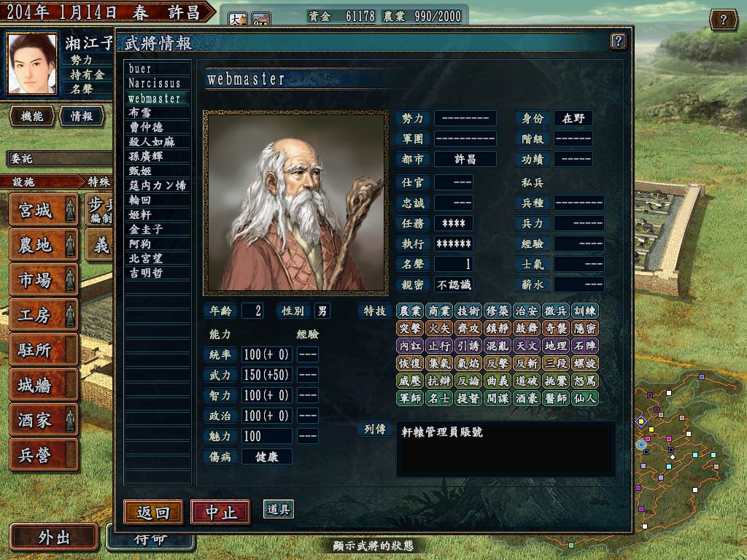The width and height of the screenshot is (747, 560).
Task: Go to 宮城 facility
Action: (x=43, y=210)
